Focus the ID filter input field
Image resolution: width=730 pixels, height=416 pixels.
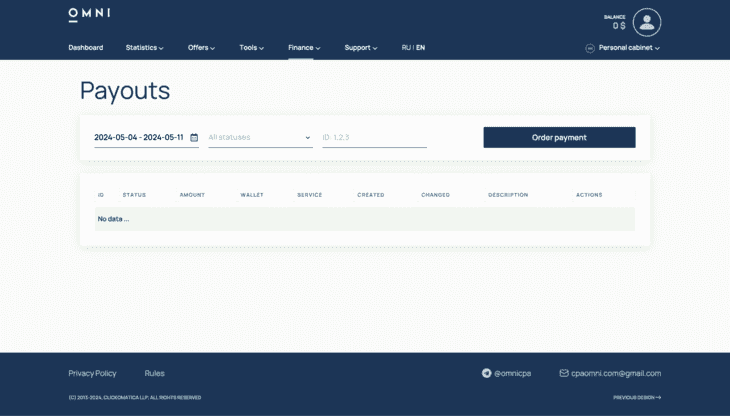coord(374,137)
